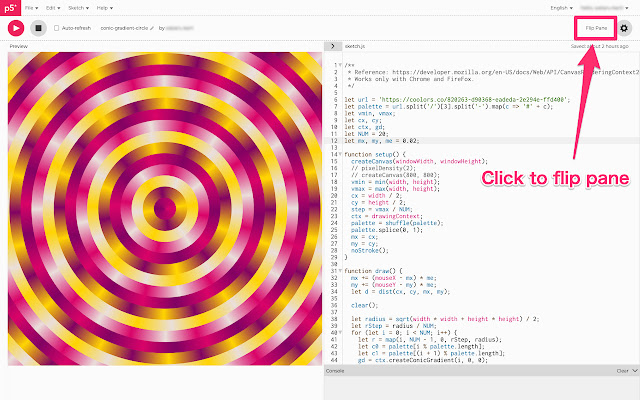This screenshot has width=640, height=400.
Task: Click the Preview panel label
Action: point(19,46)
